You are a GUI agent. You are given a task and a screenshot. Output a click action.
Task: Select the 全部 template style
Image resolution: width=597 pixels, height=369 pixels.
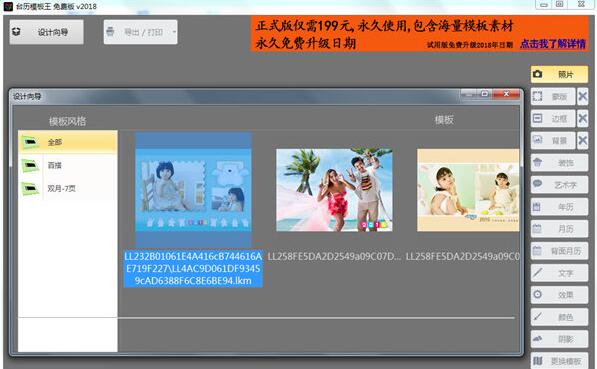68,142
